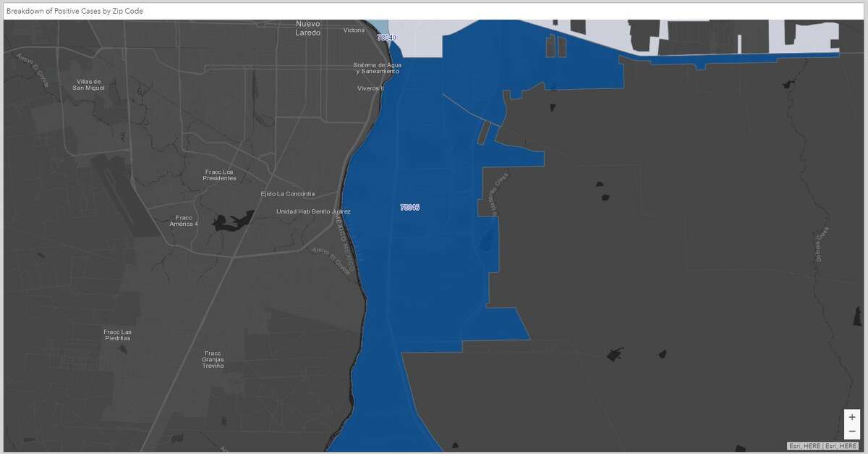This screenshot has height=454, width=868.
Task: Click the Victoria neighborhood label
Action: pos(353,31)
